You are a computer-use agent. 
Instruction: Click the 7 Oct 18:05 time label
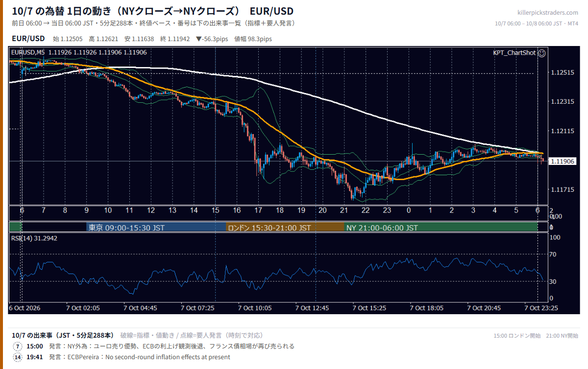tap(426, 308)
